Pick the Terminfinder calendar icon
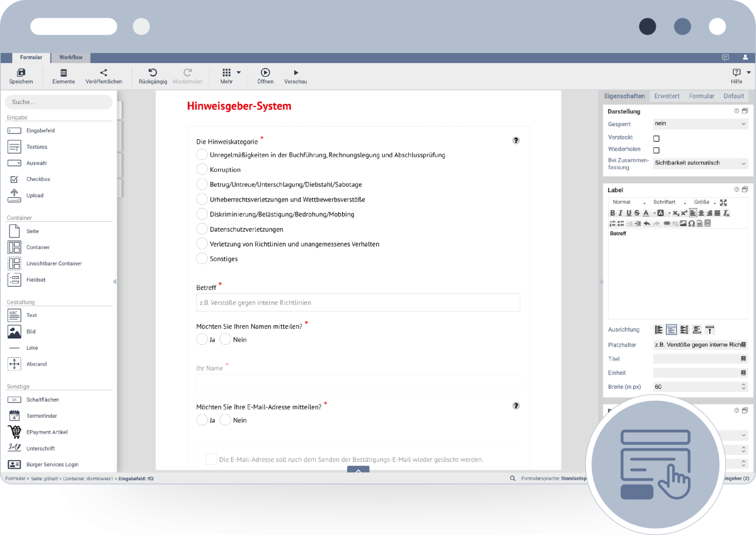The height and width of the screenshot is (535, 756). [x=14, y=416]
